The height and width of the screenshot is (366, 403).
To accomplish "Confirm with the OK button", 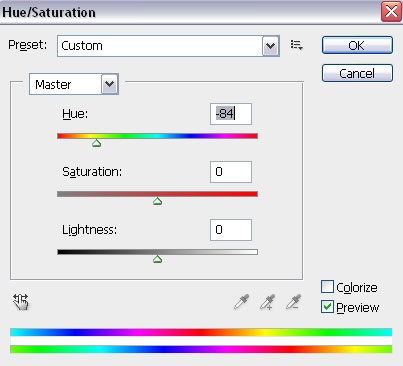I will coord(357,45).
